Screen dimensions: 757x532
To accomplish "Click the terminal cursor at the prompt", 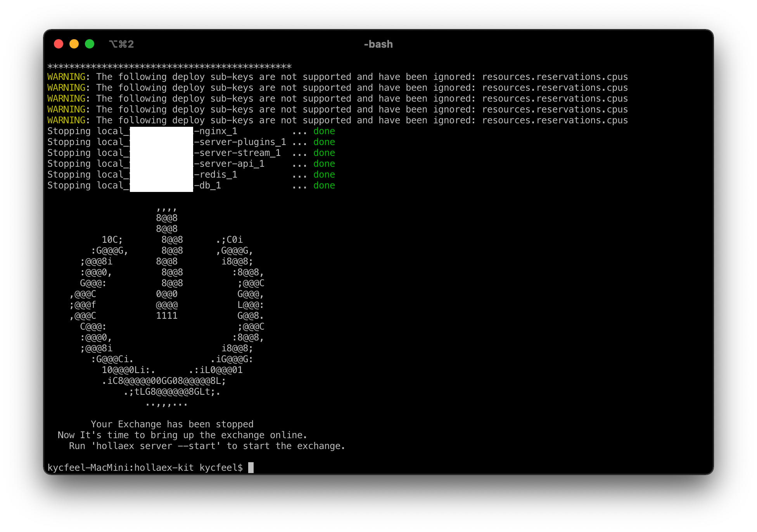I will [251, 467].
